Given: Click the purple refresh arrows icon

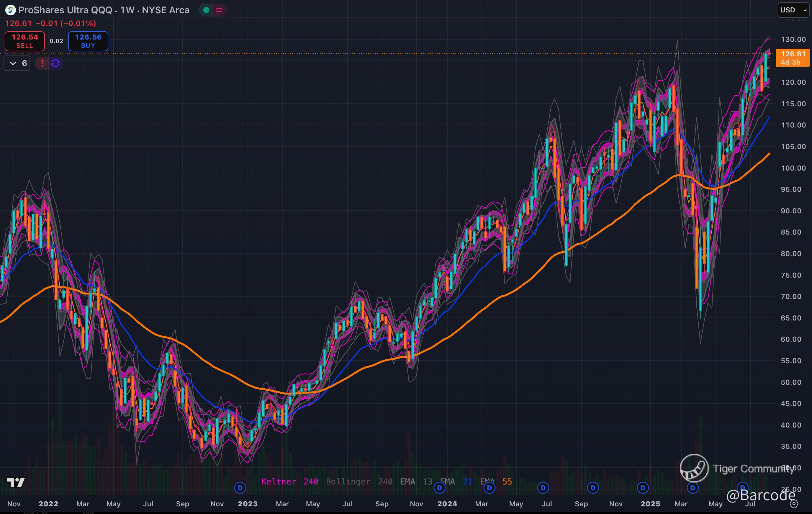Looking at the screenshot, I should (x=56, y=63).
